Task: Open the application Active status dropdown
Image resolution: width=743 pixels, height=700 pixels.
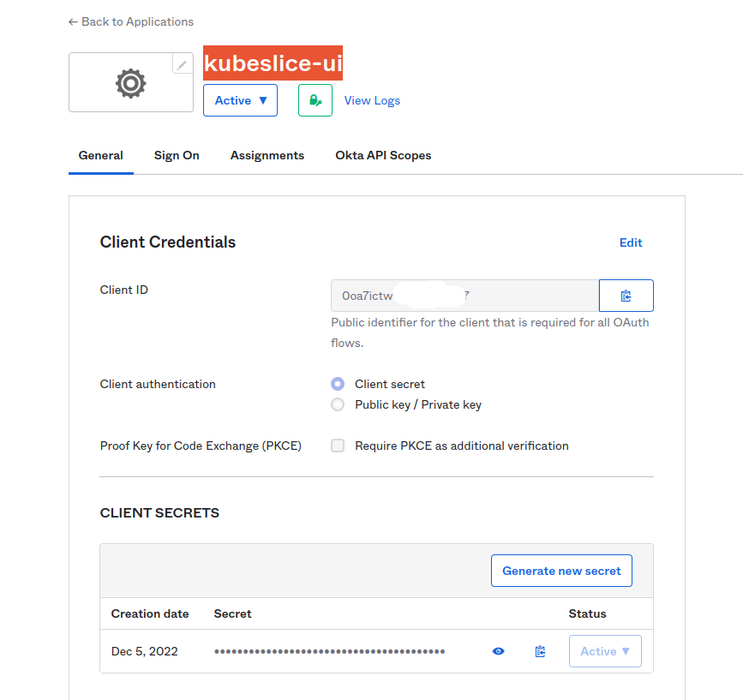Action: (240, 100)
